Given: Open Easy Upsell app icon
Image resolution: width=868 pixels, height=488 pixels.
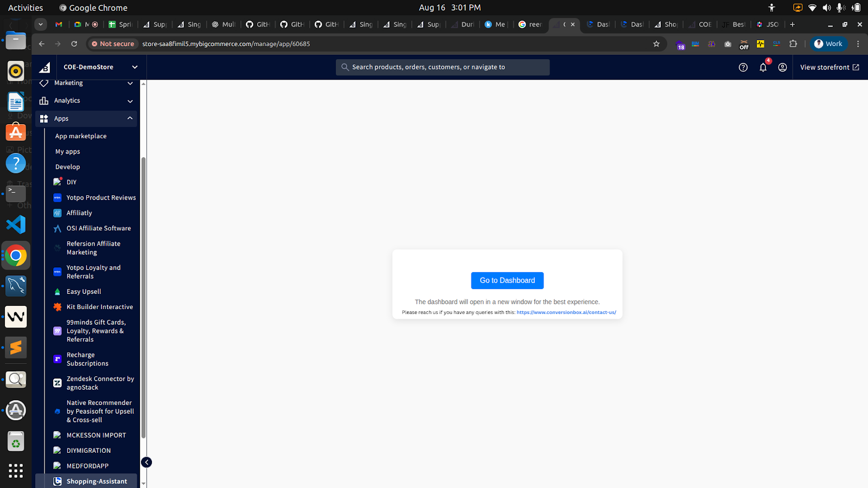Looking at the screenshot, I should [58, 292].
